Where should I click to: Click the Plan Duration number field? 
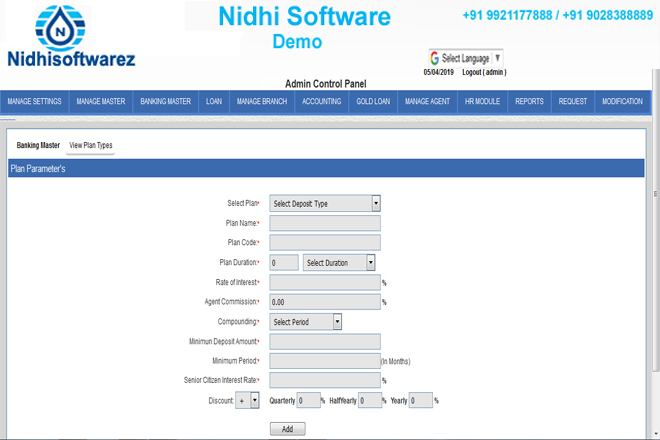click(284, 263)
